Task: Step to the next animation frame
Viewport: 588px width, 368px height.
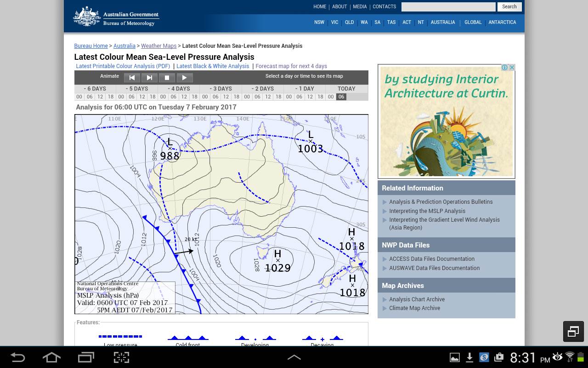Action: click(149, 78)
